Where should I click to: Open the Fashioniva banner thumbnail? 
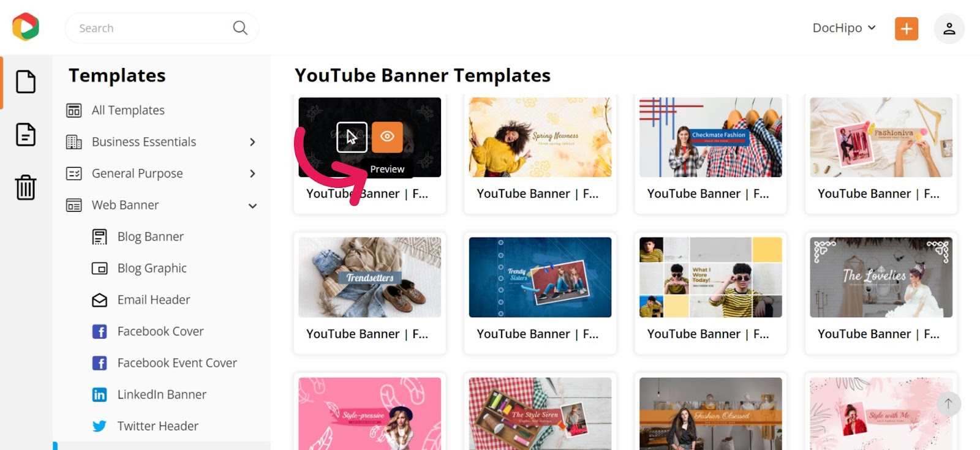point(881,137)
